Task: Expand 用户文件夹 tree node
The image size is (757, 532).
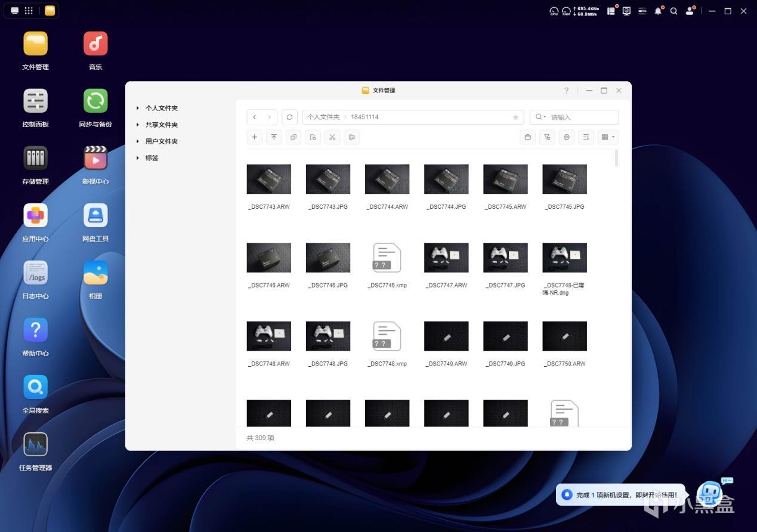Action: [x=138, y=141]
